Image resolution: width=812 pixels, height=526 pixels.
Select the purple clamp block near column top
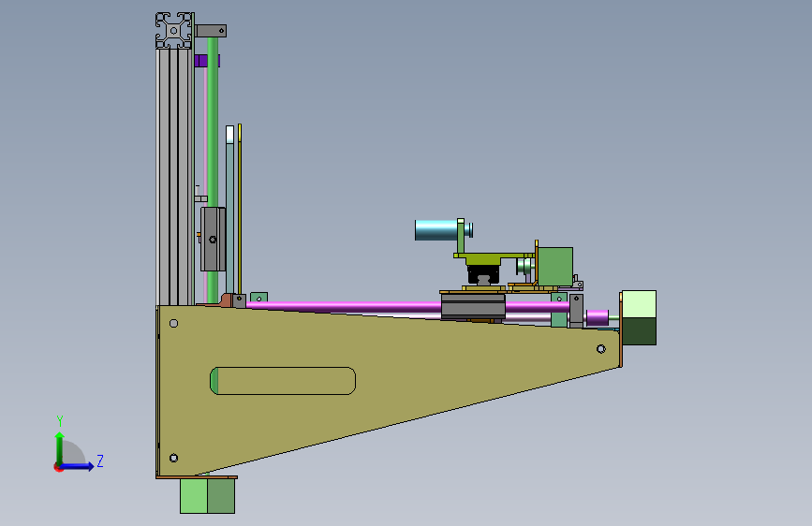click(207, 61)
